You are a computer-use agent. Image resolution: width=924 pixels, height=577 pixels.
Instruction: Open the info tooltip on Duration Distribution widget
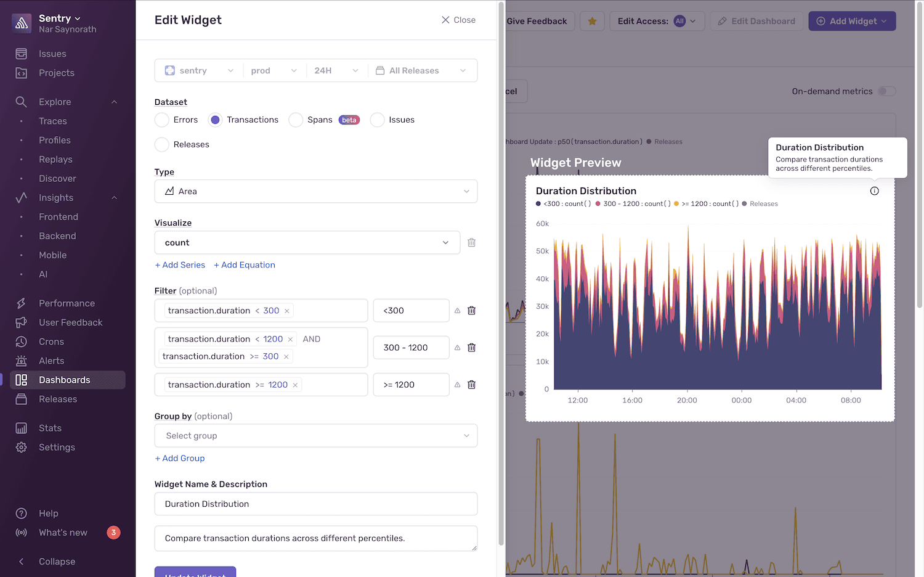click(x=875, y=191)
